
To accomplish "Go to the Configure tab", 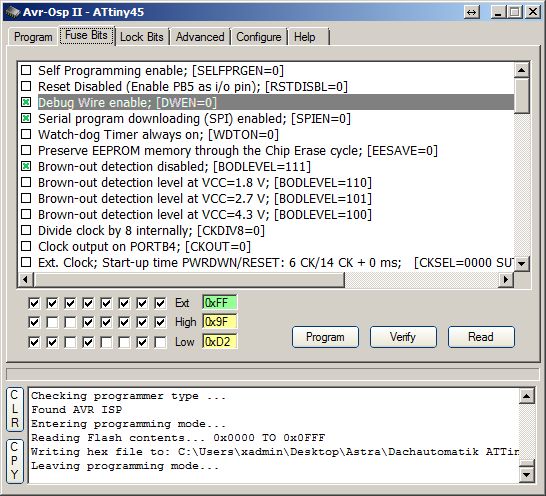I will pos(259,37).
